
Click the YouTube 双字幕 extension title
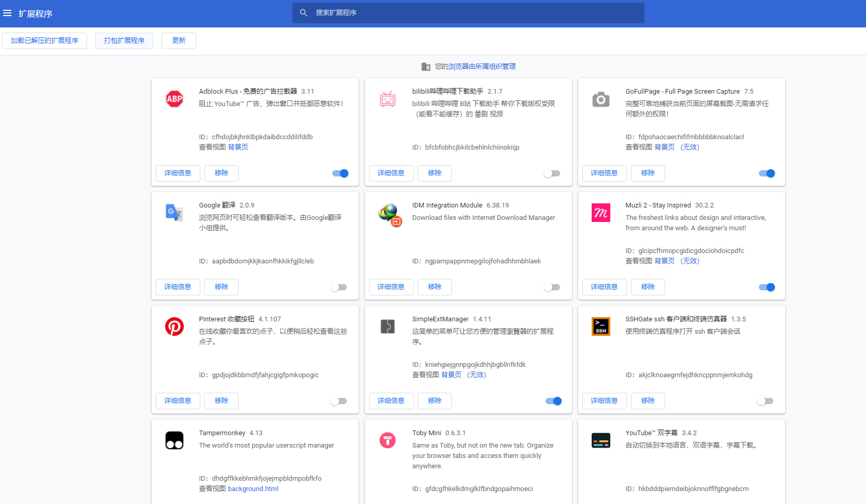651,433
